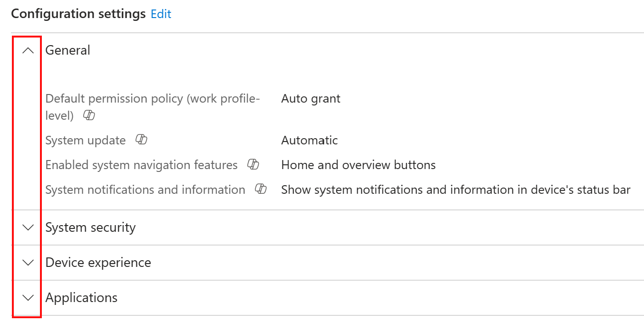Click the info icon beside System notifications and information
This screenshot has height=322, width=644.
pyautogui.click(x=260, y=189)
